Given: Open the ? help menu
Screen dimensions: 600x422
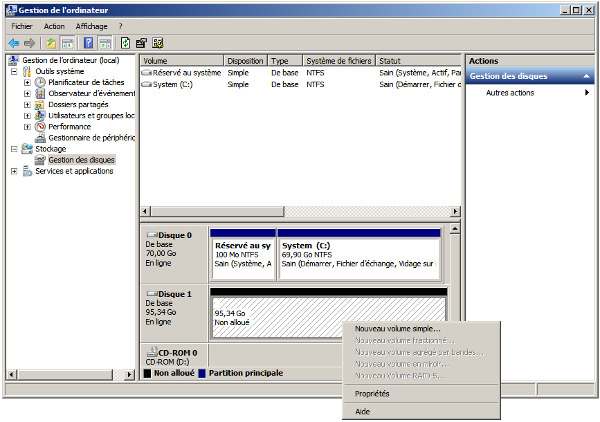Looking at the screenshot, I should [x=121, y=26].
